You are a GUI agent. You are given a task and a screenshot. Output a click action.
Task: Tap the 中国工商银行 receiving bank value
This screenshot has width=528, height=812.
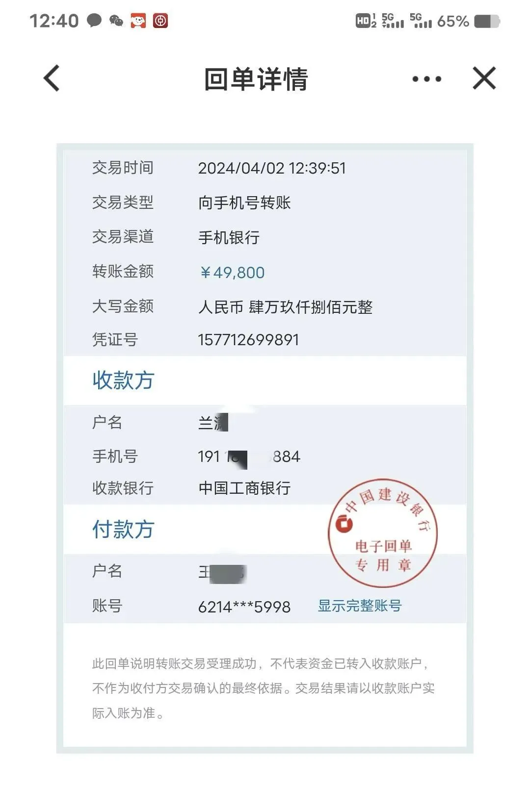pyautogui.click(x=244, y=488)
